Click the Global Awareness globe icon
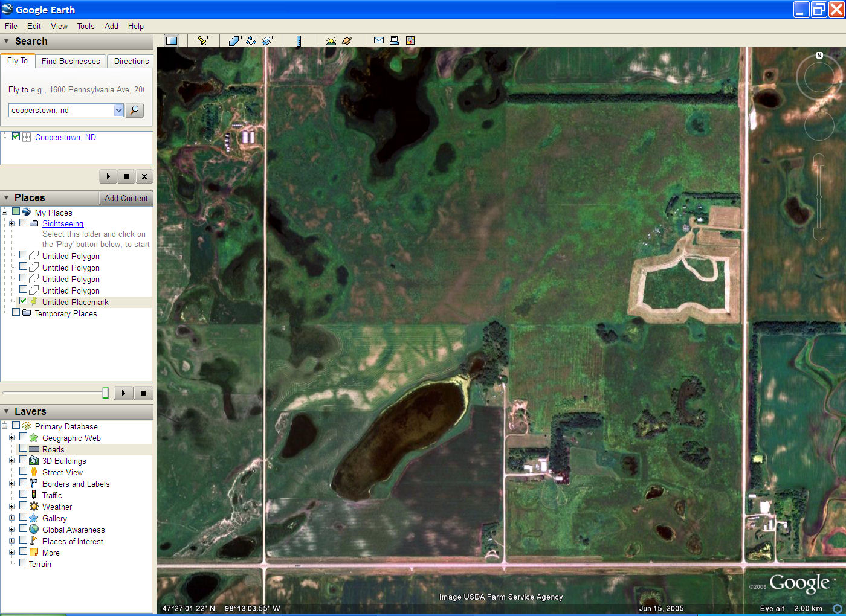Image resolution: width=846 pixels, height=616 pixels. (x=34, y=530)
